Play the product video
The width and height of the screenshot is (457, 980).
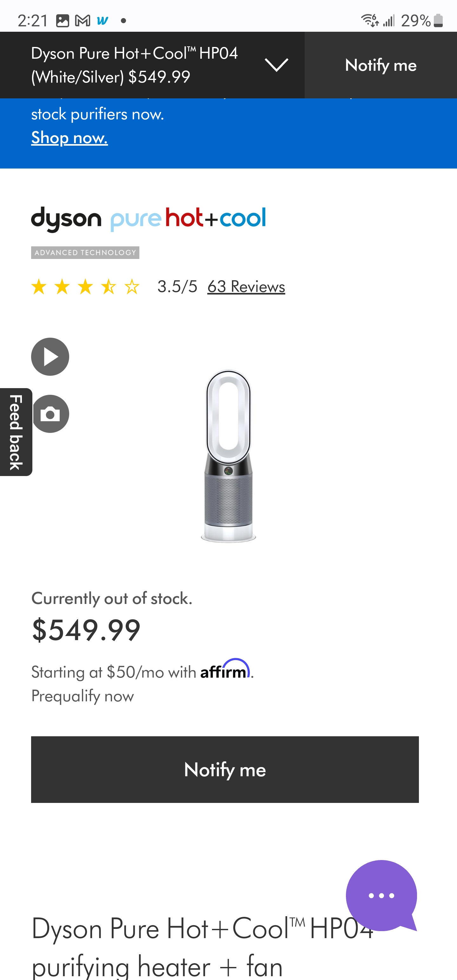[x=50, y=356]
